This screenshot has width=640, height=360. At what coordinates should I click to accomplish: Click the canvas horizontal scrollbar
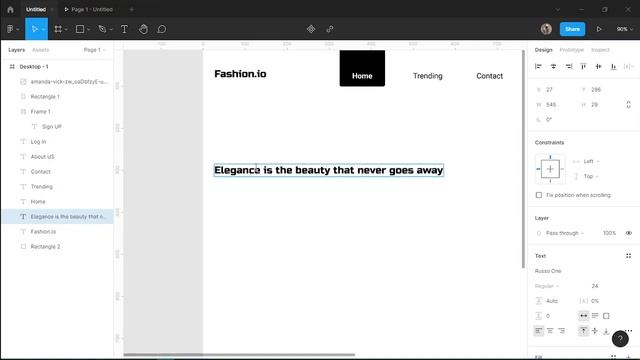tap(239, 355)
